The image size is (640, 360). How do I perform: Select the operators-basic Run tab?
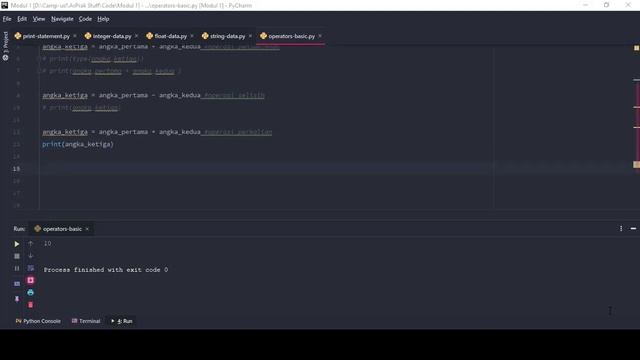coord(62,229)
